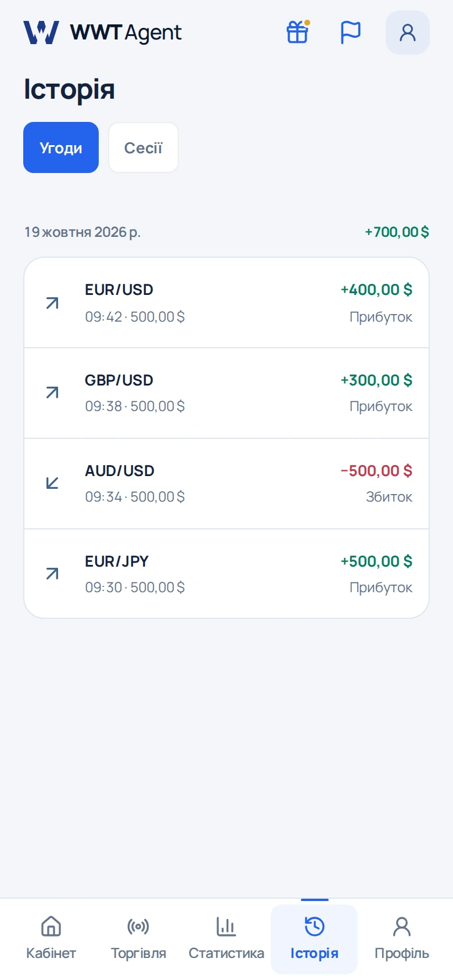Screen dimensions: 453x980
Task: Go to Кабінет home tab
Action: pos(51,938)
